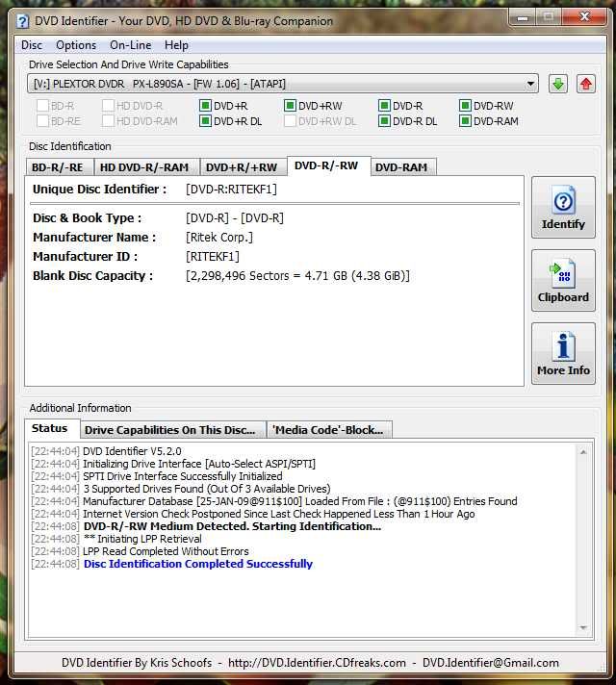Expand the PLEXTOR drive selection dropdown
The image size is (616, 685).
(530, 84)
